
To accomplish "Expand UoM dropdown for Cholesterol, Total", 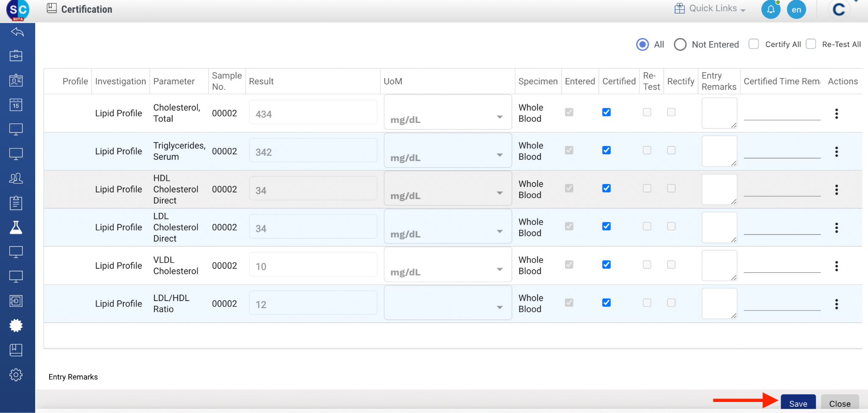I will (x=500, y=117).
